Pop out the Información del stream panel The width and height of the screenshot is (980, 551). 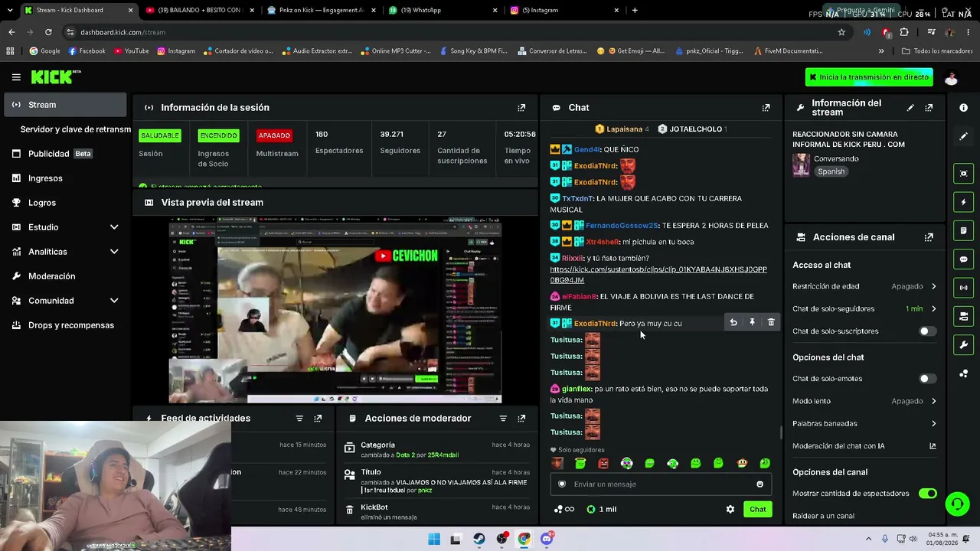[929, 108]
